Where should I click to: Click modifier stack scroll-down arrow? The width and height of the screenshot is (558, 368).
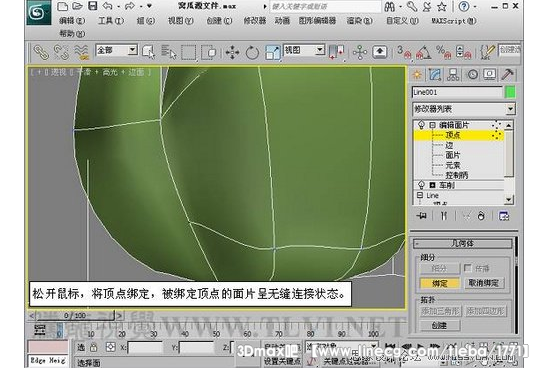[x=509, y=200]
